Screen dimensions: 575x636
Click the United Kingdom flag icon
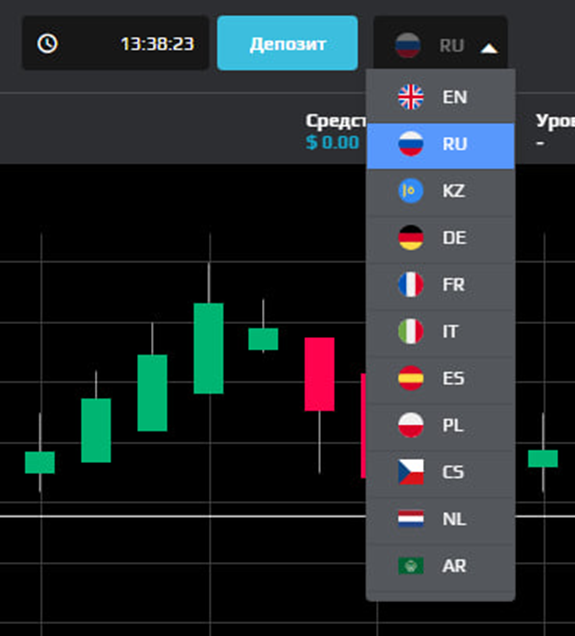pyautogui.click(x=411, y=97)
